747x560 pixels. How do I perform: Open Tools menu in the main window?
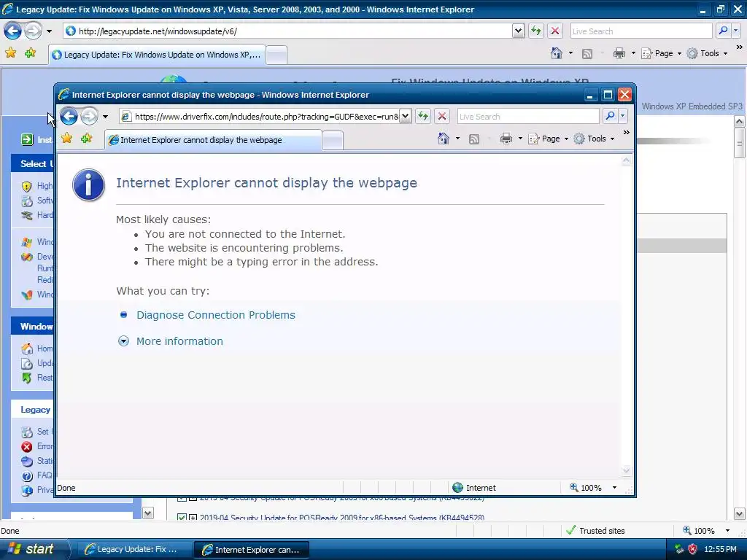(x=708, y=53)
